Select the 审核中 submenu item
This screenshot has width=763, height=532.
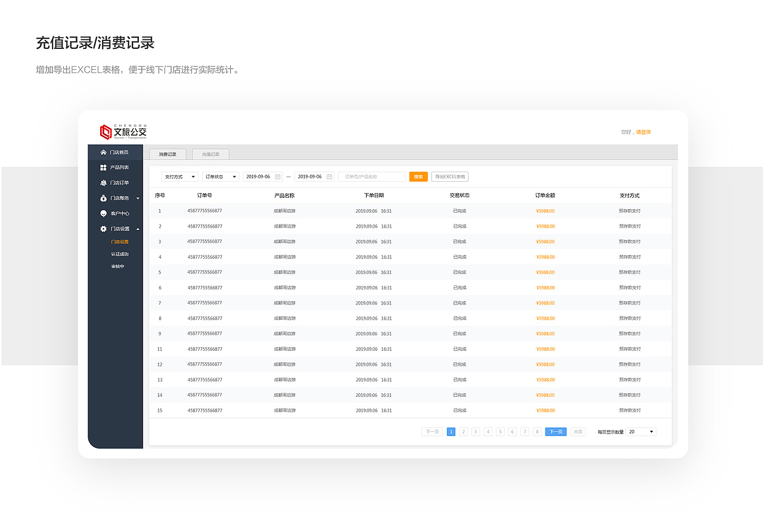tap(118, 266)
